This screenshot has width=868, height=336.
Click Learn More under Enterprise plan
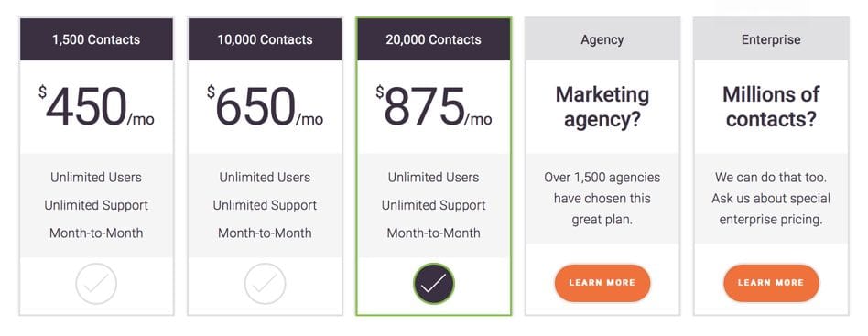771,283
